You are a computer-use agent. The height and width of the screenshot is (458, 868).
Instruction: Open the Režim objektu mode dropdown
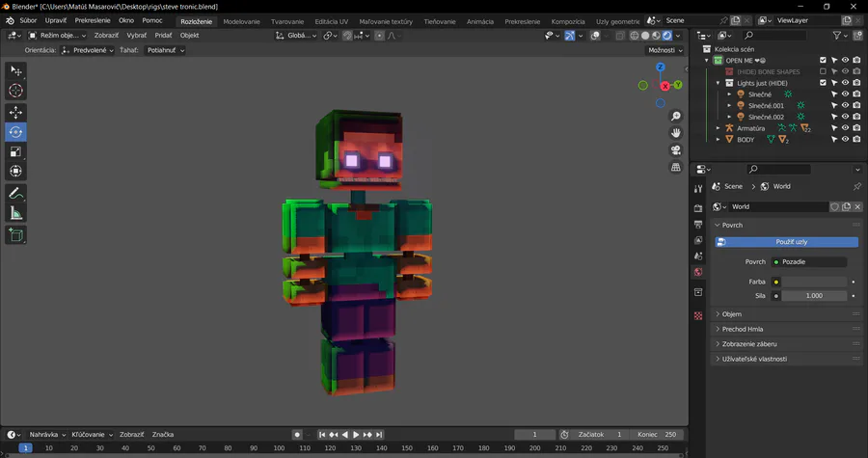pyautogui.click(x=58, y=36)
